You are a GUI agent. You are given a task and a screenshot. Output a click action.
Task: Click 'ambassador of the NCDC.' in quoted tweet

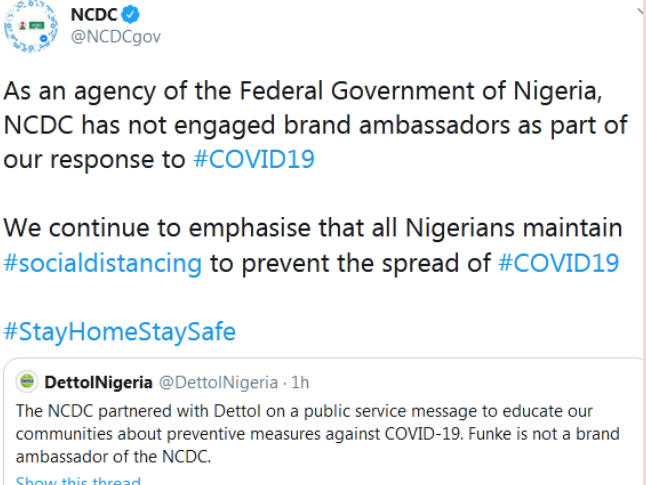[x=113, y=457]
